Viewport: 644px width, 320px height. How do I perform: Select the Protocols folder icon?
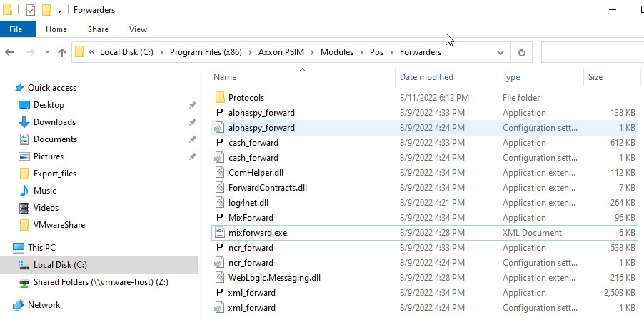pos(220,98)
